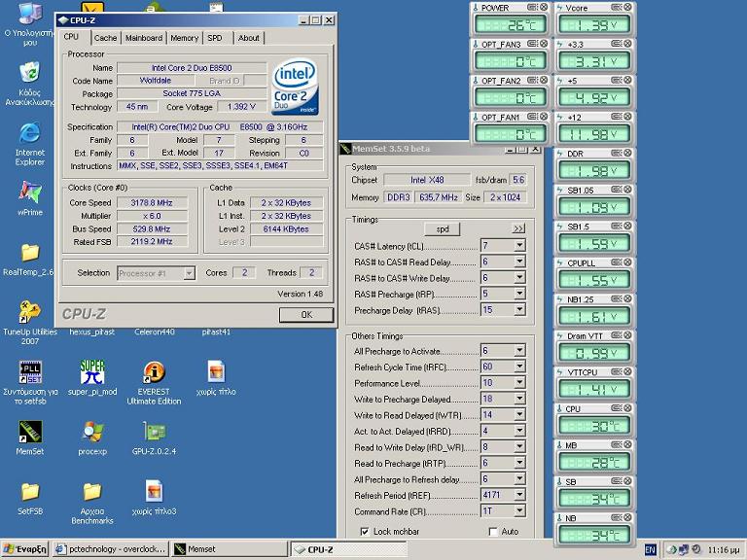Open RAS# Precharge (tRP) dropdown

point(519,294)
